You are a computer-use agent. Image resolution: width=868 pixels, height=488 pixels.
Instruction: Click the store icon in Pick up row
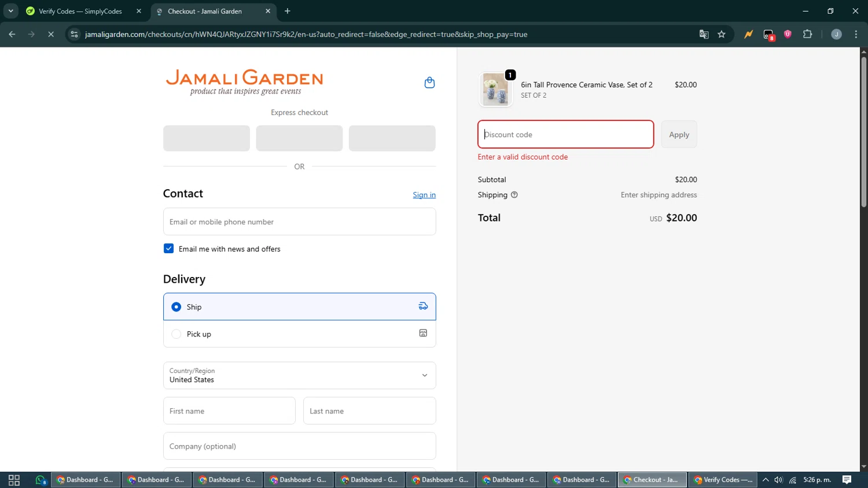coord(423,333)
